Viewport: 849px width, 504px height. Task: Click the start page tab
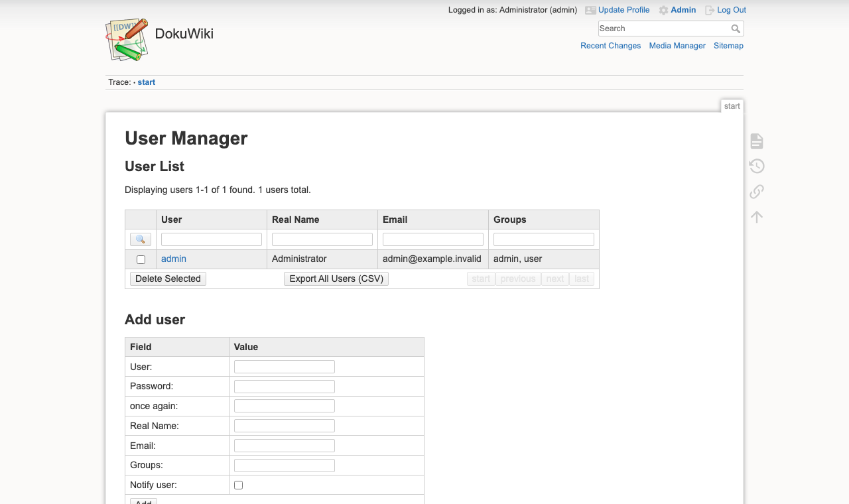(x=732, y=106)
